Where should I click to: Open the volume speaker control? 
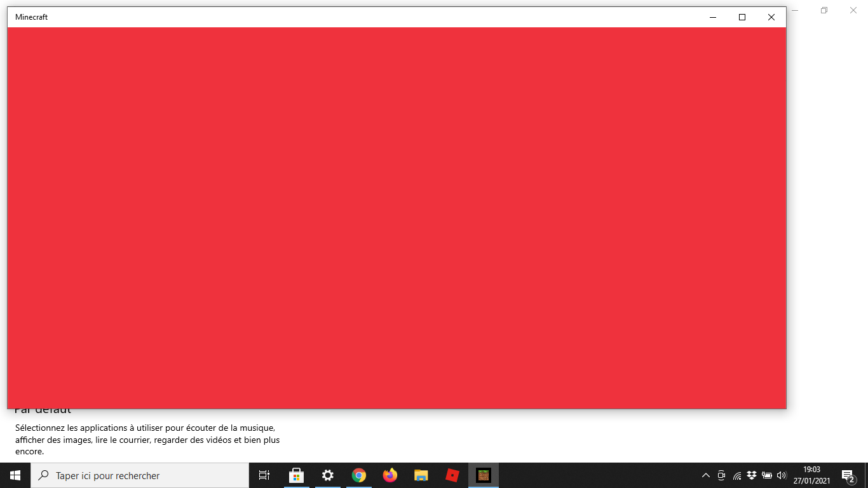[x=782, y=475]
